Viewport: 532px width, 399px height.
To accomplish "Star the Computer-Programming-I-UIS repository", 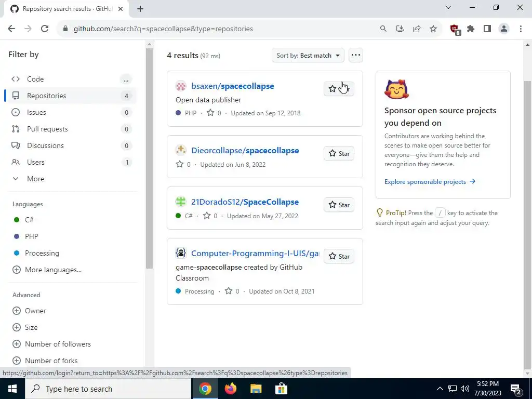I will 339,256.
